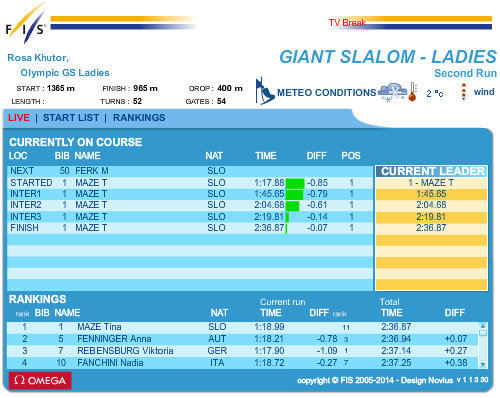Click the METEO CONDITIONS label

pyautogui.click(x=327, y=92)
